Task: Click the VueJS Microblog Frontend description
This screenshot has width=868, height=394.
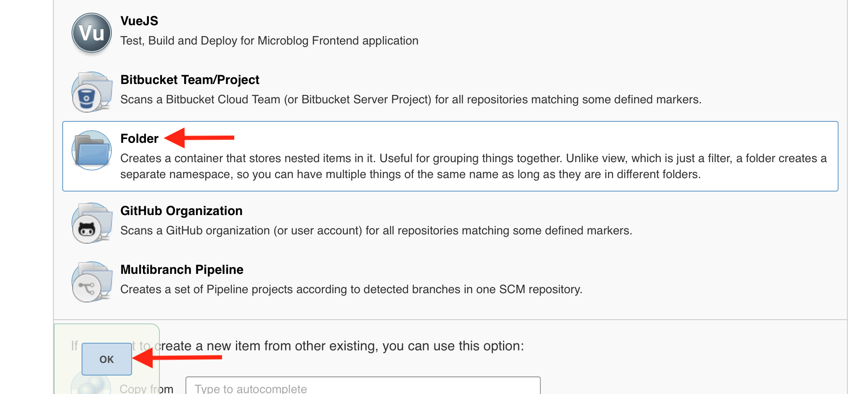Action: [x=269, y=40]
